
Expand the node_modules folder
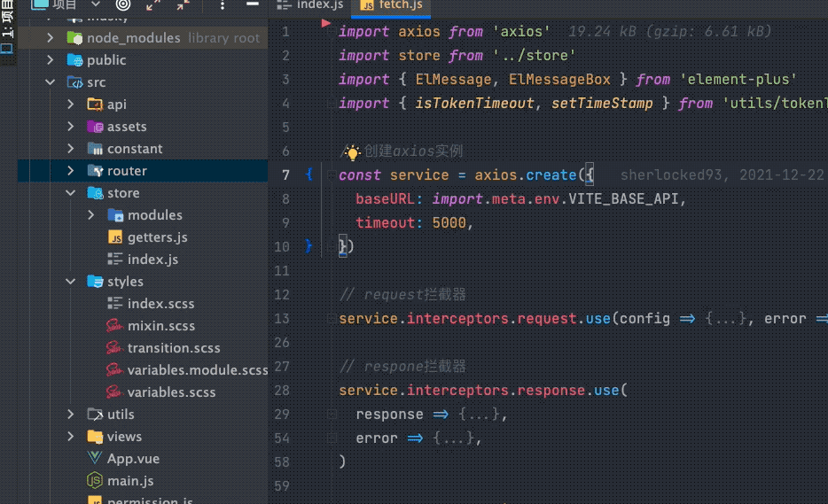[x=51, y=38]
